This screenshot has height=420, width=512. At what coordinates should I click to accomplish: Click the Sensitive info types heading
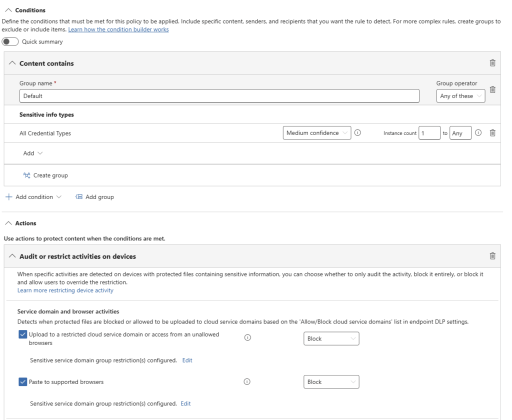click(46, 114)
